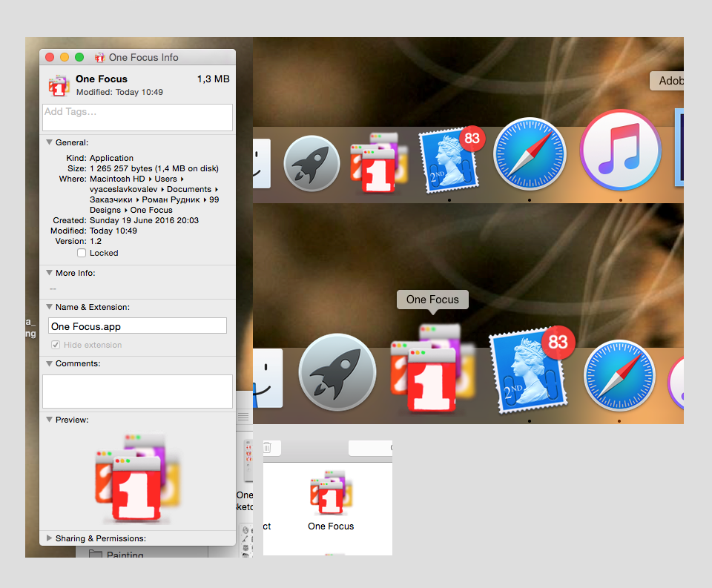Click the search field in Finder toolbar
The width and height of the screenshot is (712, 588).
pos(371,448)
